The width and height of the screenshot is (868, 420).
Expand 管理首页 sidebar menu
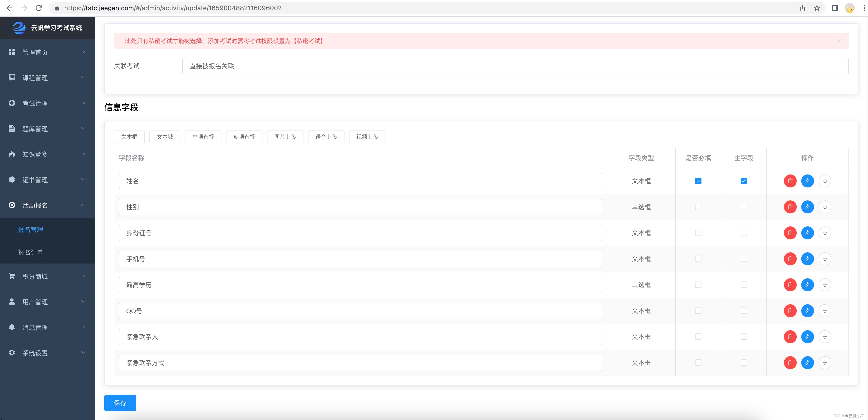48,52
